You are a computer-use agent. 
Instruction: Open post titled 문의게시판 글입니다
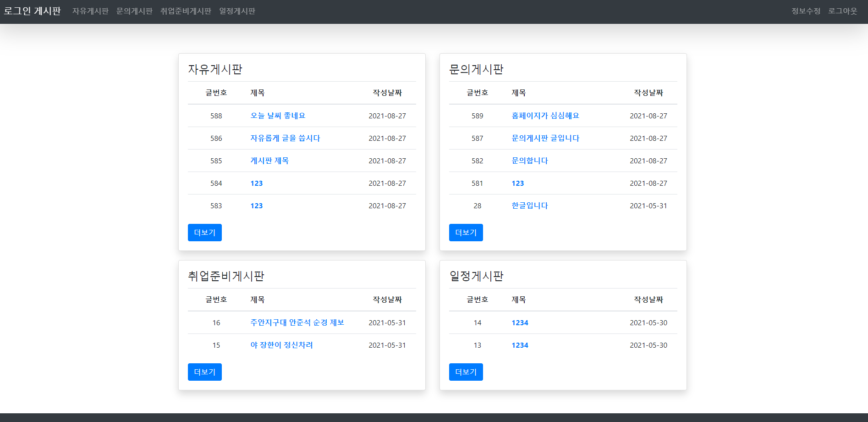click(x=545, y=138)
